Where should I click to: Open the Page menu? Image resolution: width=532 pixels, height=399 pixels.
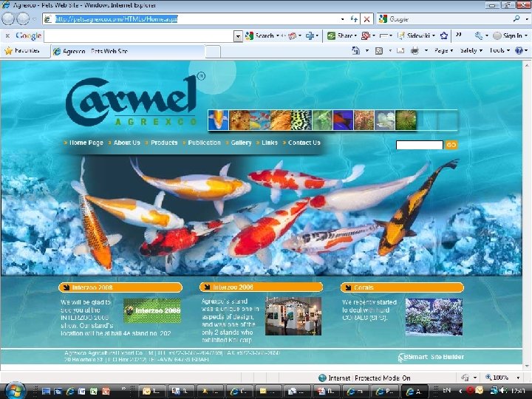(x=443, y=50)
